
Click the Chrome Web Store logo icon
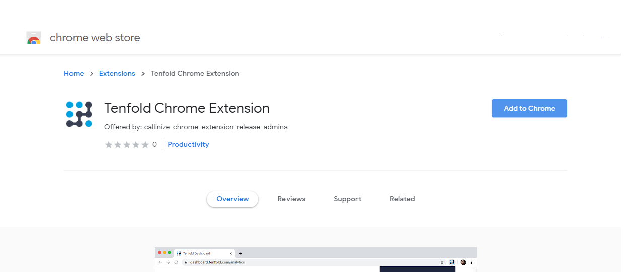tap(34, 38)
